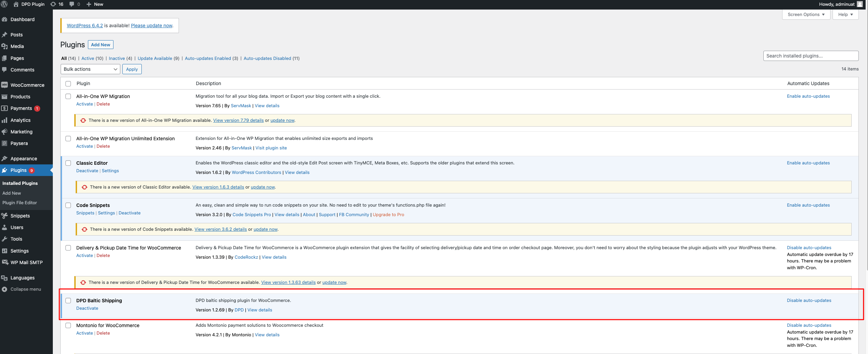Viewport: 868px width, 354px height.
Task: Click the Collapse menu arrow icon
Action: coord(4,289)
